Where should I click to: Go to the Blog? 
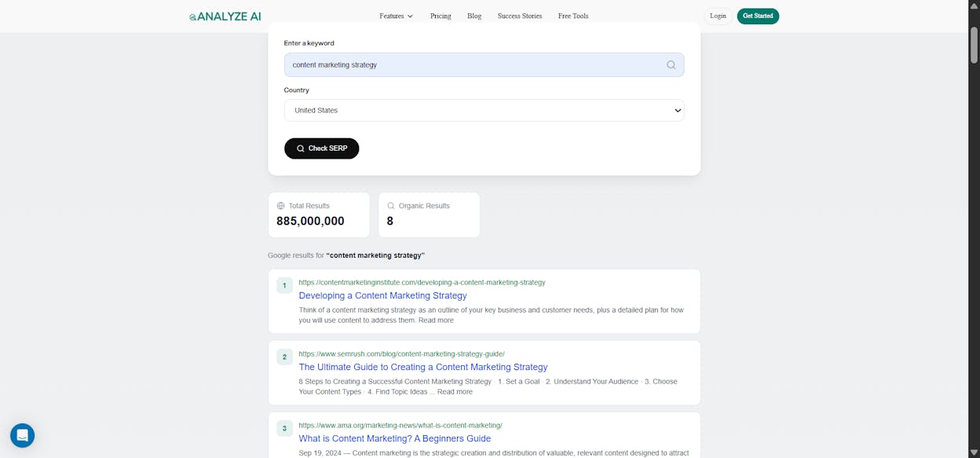click(x=474, y=16)
